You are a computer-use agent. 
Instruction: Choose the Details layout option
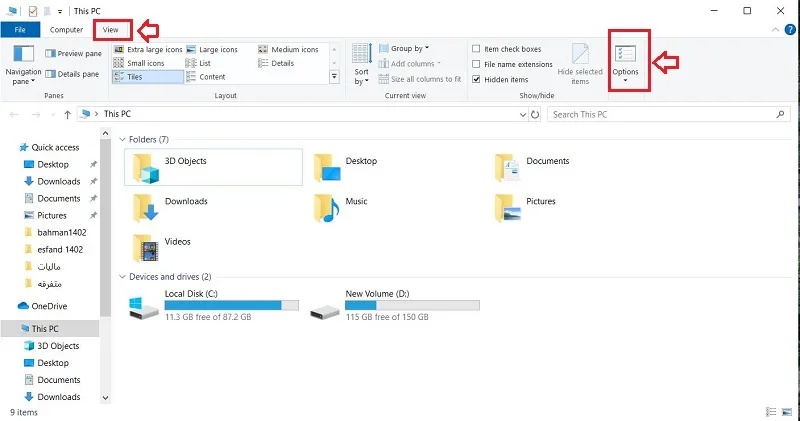[x=276, y=63]
